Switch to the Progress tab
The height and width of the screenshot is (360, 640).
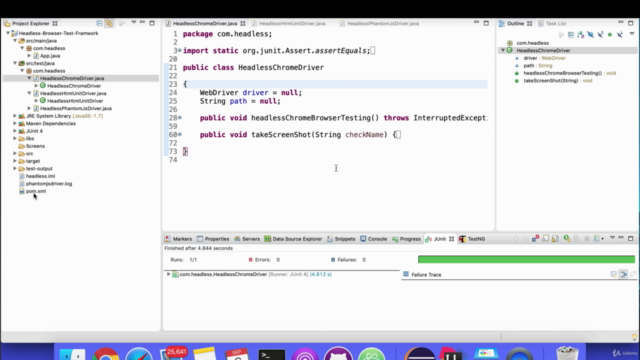click(x=406, y=239)
